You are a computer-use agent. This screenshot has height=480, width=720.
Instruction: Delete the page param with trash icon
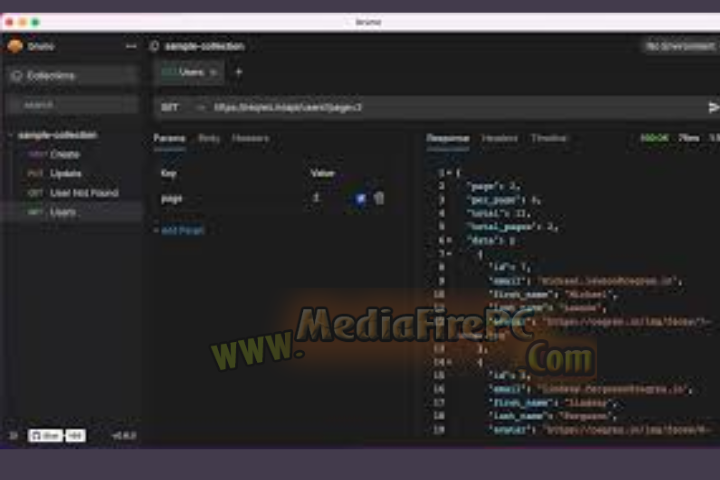[x=379, y=198]
